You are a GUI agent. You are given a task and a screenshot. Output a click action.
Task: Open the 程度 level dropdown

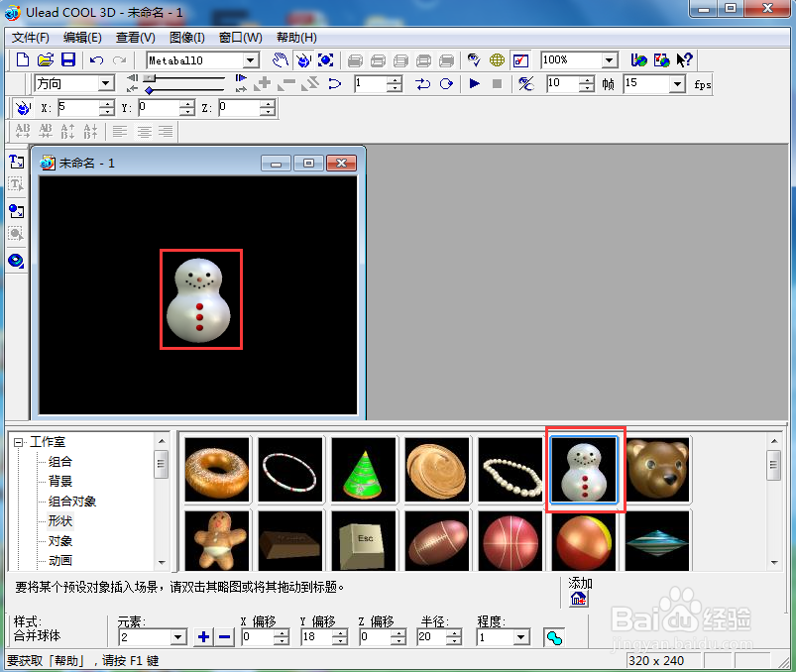point(520,637)
